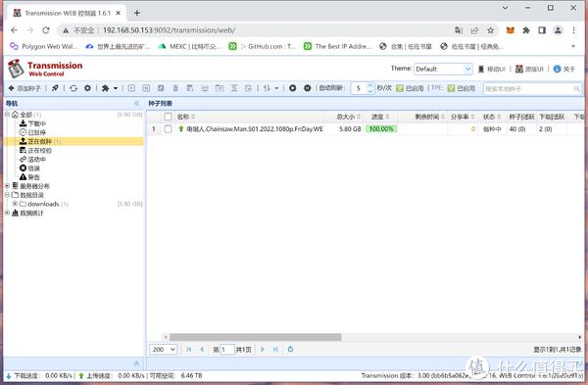The width and height of the screenshot is (588, 385).
Task: Collapse the navigation panel with the chevron
Action: [x=137, y=103]
